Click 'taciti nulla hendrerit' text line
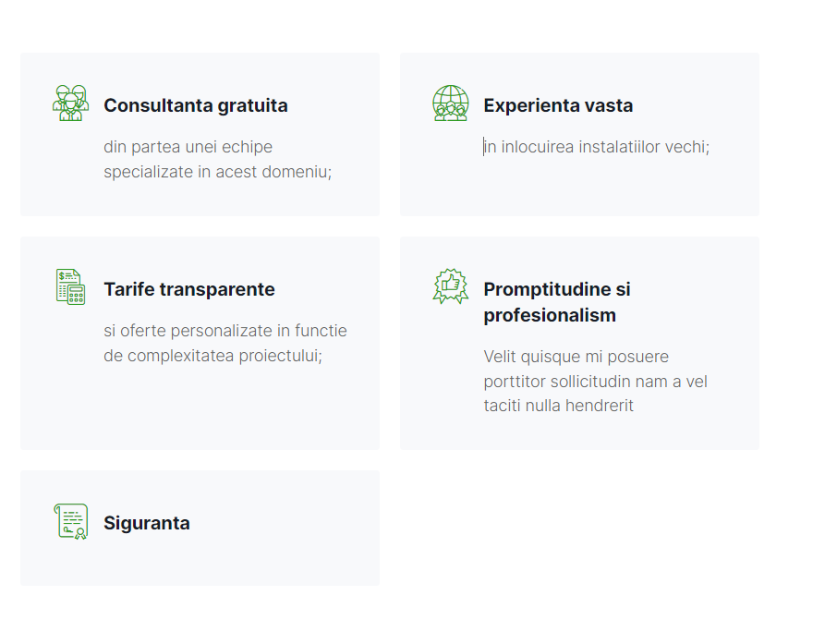The image size is (825, 644). [x=558, y=405]
